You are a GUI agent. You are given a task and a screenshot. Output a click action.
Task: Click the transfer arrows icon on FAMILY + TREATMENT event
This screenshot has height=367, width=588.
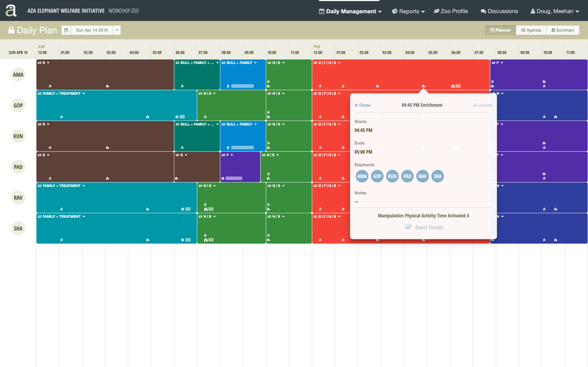pyautogui.click(x=40, y=93)
